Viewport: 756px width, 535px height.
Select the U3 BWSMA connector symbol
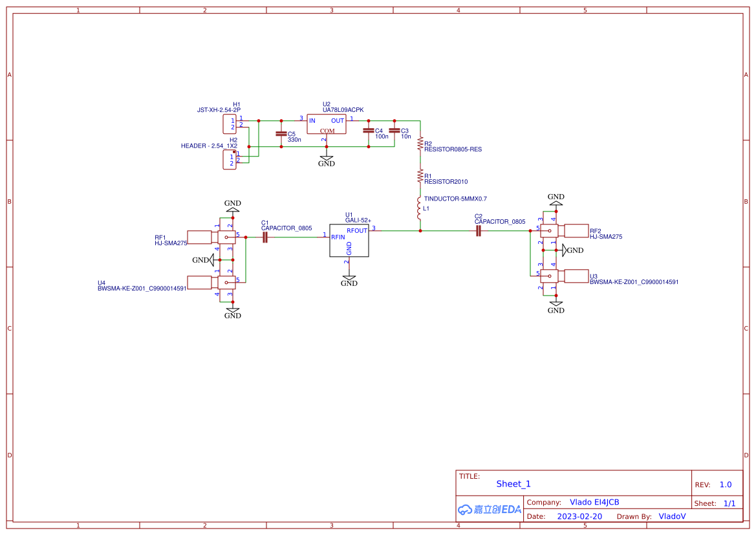click(564, 276)
